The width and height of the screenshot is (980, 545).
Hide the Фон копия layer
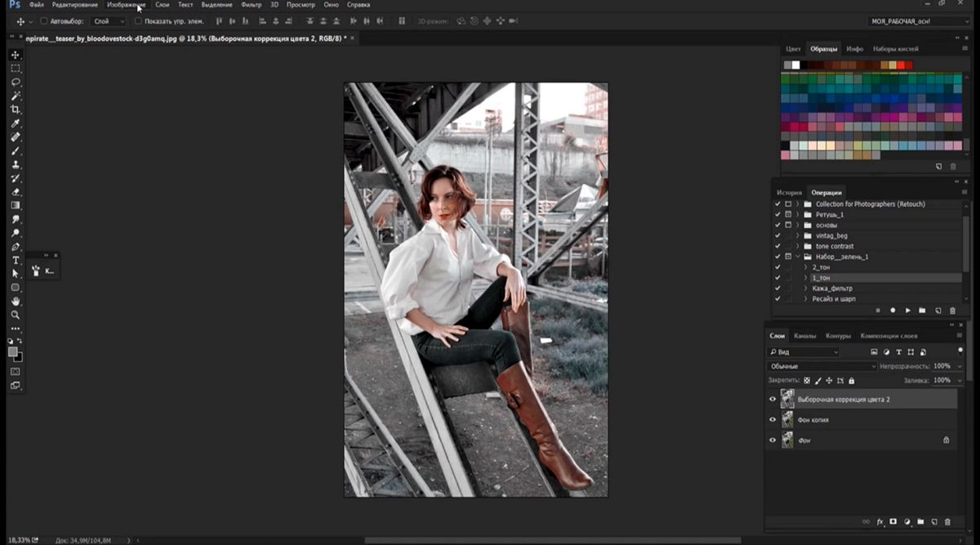point(773,419)
